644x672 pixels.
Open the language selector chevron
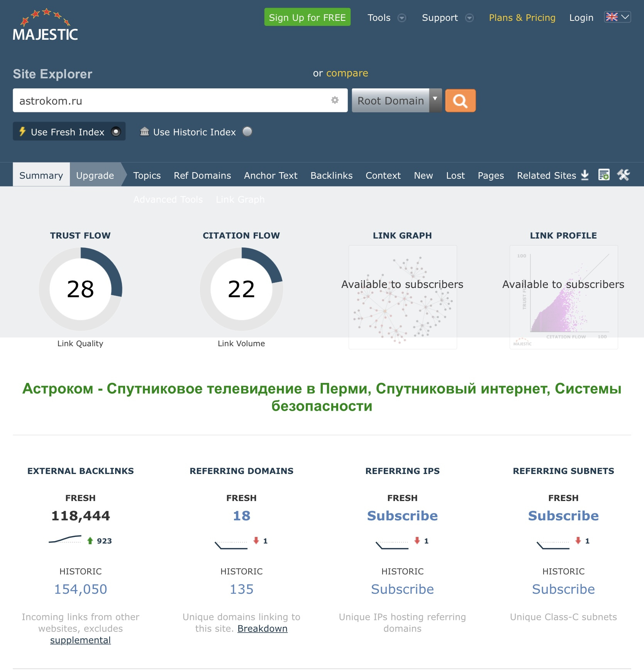point(625,17)
